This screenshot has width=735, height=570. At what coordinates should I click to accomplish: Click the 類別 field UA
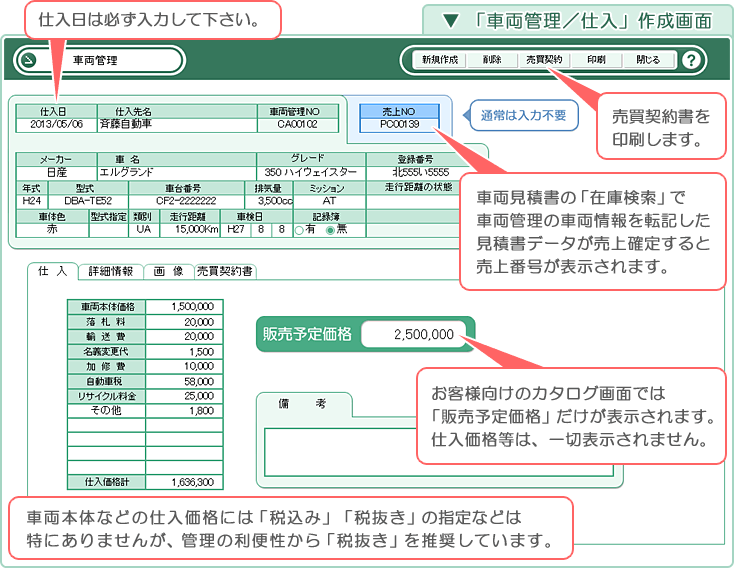click(144, 230)
